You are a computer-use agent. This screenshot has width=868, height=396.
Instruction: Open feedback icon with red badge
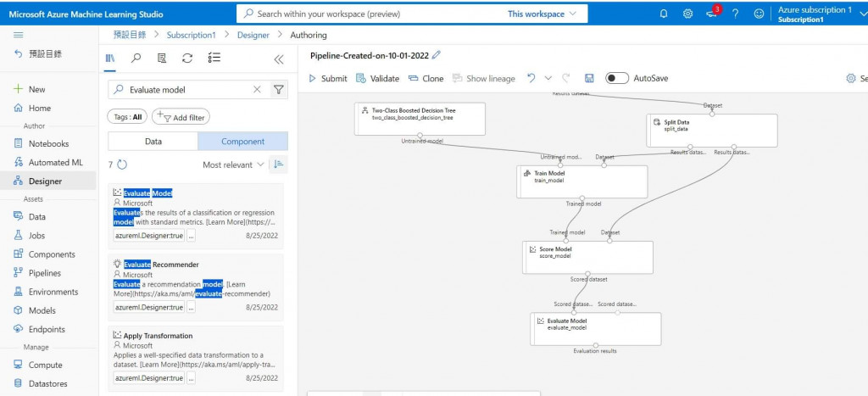tap(712, 14)
